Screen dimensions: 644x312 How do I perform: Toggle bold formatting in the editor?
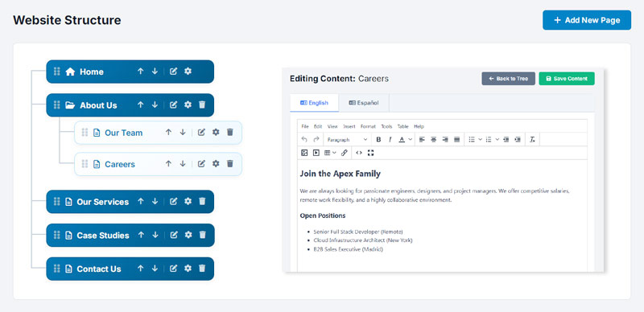(x=378, y=140)
